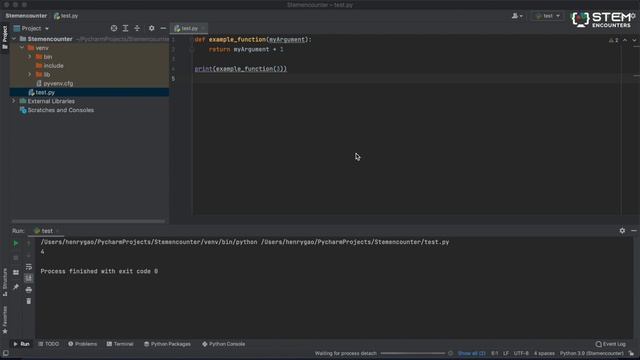
Task: Go to next highlighted warning arrow
Action: point(634,40)
